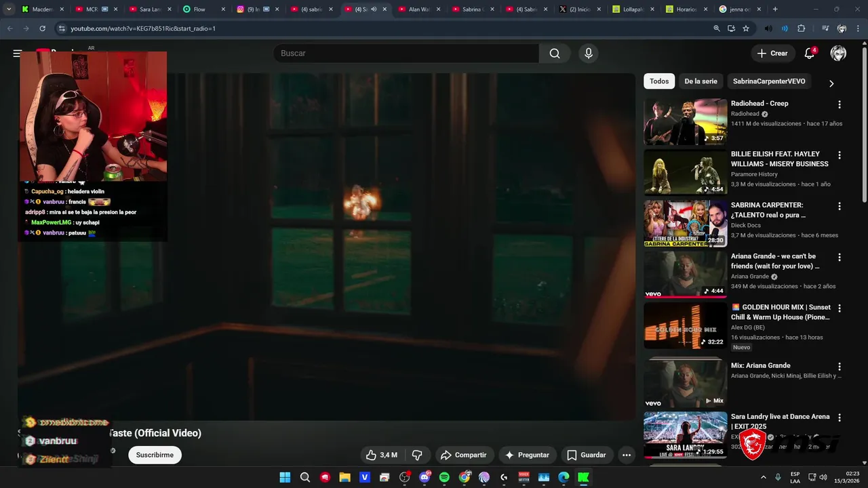Click the search magnifier button
Viewport: 868px width, 488px height.
(555, 54)
